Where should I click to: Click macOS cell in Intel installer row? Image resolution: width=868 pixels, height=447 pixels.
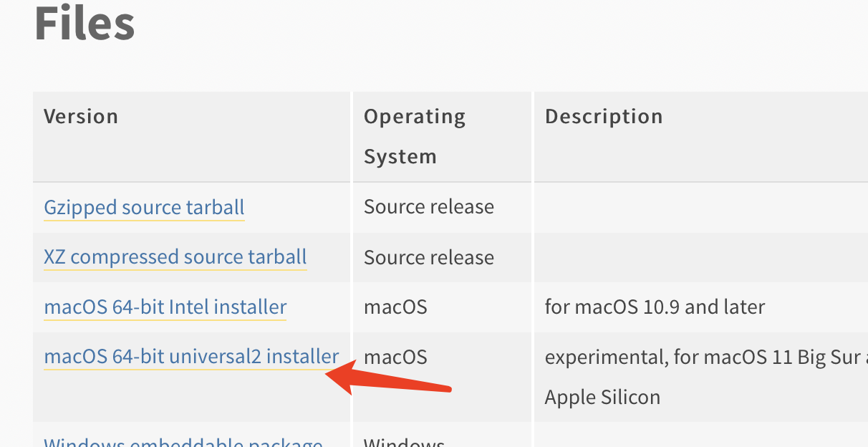(395, 307)
